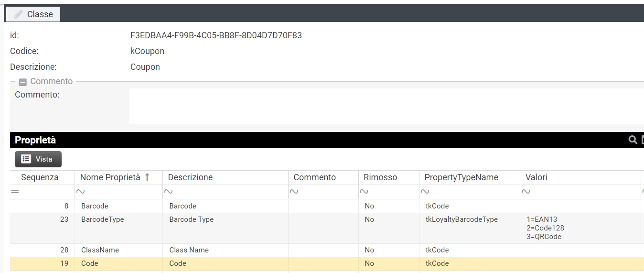Collapse the Commento section

(x=22, y=82)
